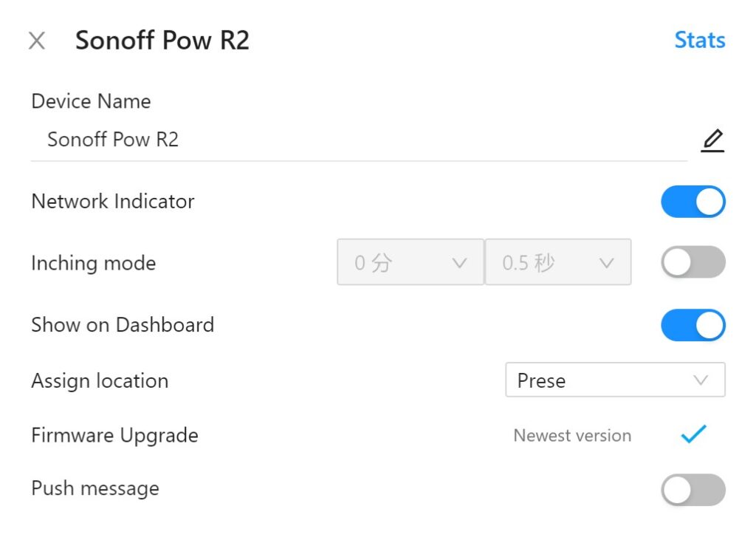Click the Inching mode label

tap(93, 263)
